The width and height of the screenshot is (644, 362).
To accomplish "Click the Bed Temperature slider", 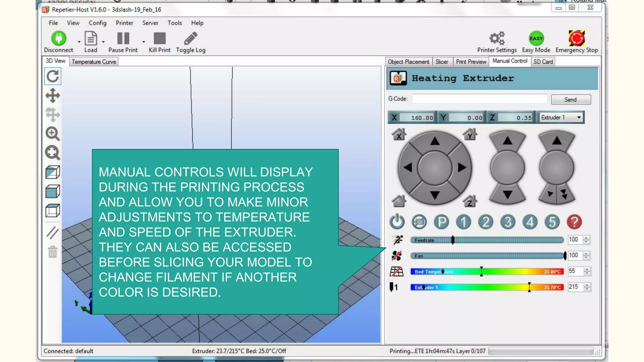I will tap(487, 271).
